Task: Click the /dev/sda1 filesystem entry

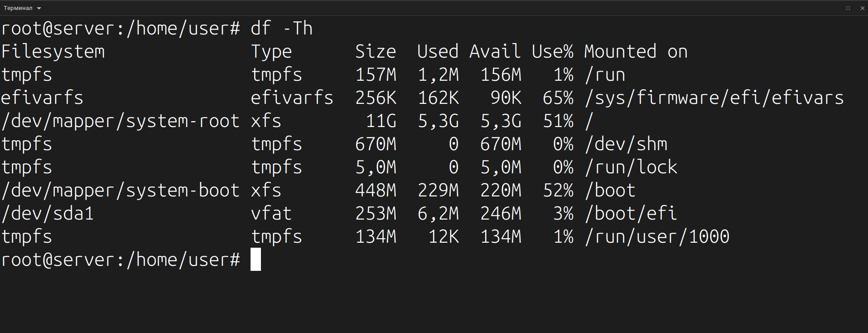Action: pyautogui.click(x=48, y=214)
